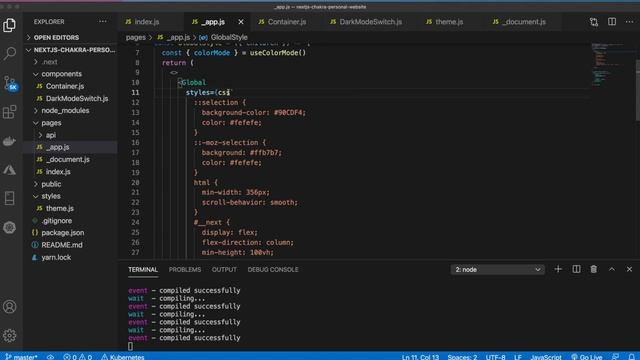
Task: Open the Manage gear icon
Action: click(9, 336)
